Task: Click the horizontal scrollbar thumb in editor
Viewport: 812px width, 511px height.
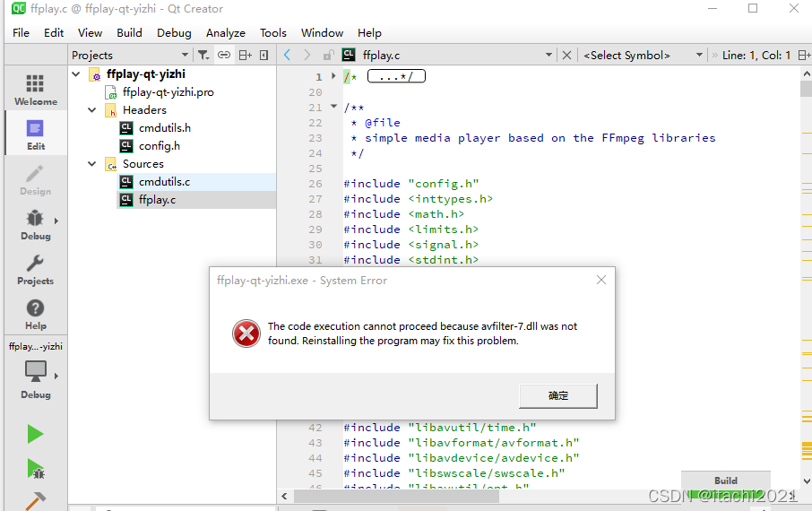Action: tap(396, 496)
